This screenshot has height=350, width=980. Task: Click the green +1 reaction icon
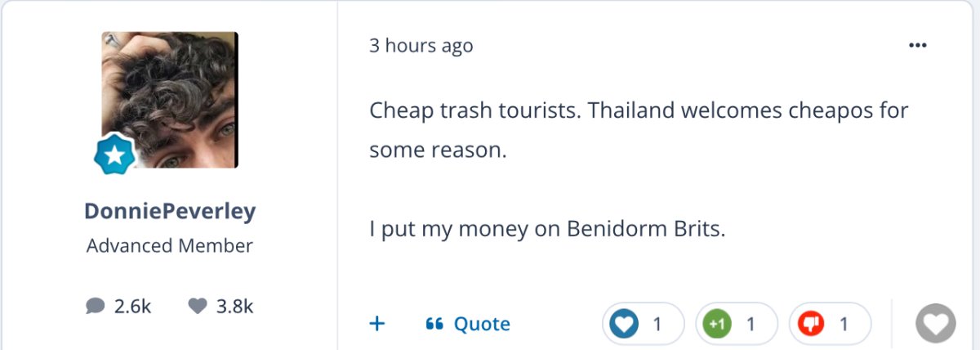717,325
